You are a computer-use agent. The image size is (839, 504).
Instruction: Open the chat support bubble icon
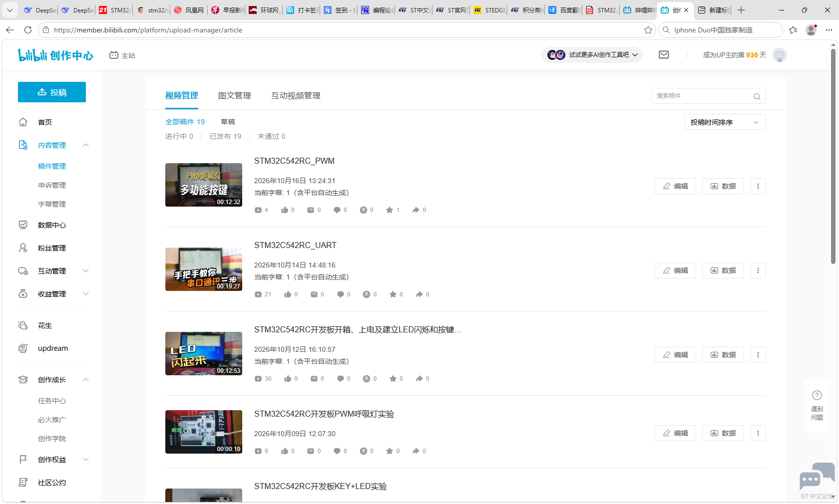pos(817,476)
